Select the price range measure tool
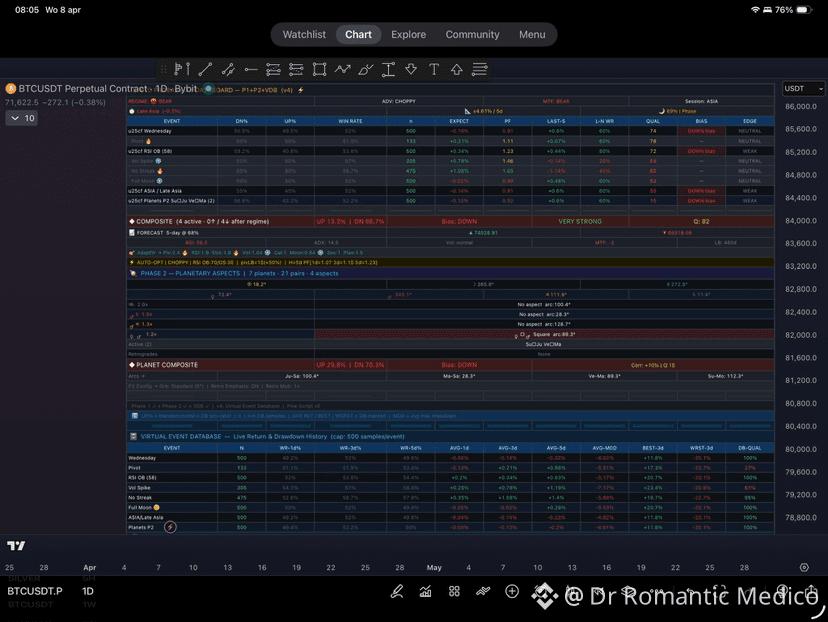828x622 pixels. [x=389, y=69]
